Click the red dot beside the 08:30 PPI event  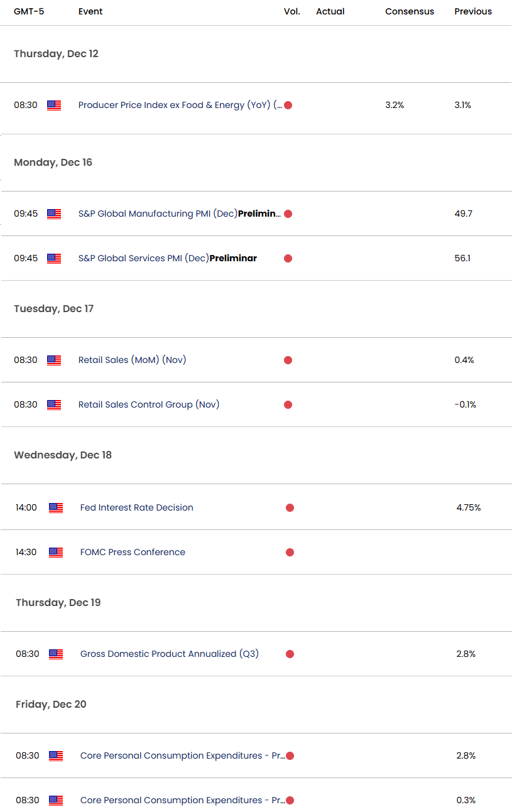coord(287,105)
